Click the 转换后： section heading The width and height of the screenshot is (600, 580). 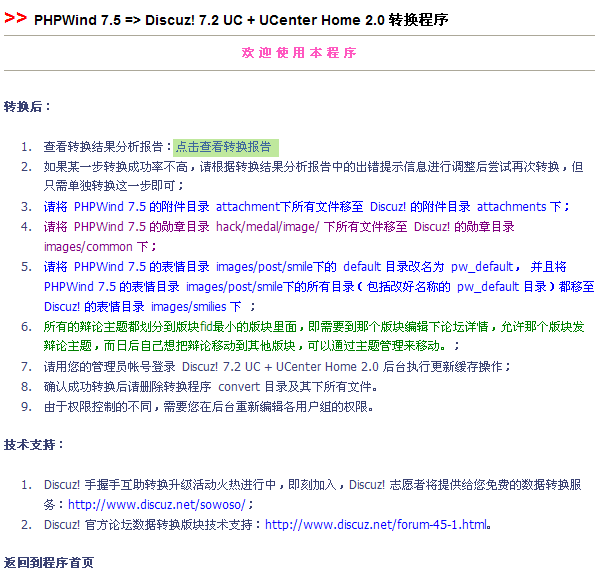[x=28, y=106]
